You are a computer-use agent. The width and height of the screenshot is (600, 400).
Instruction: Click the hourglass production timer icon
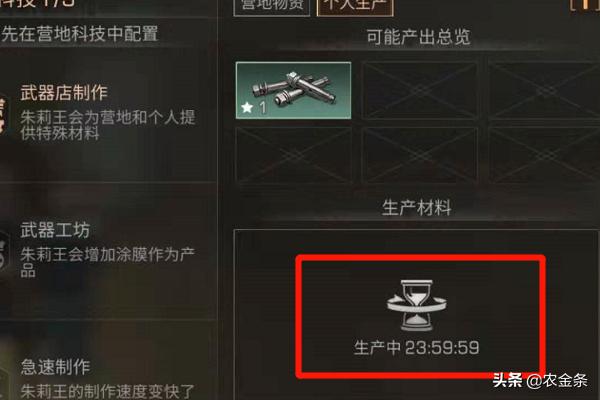coord(416,305)
